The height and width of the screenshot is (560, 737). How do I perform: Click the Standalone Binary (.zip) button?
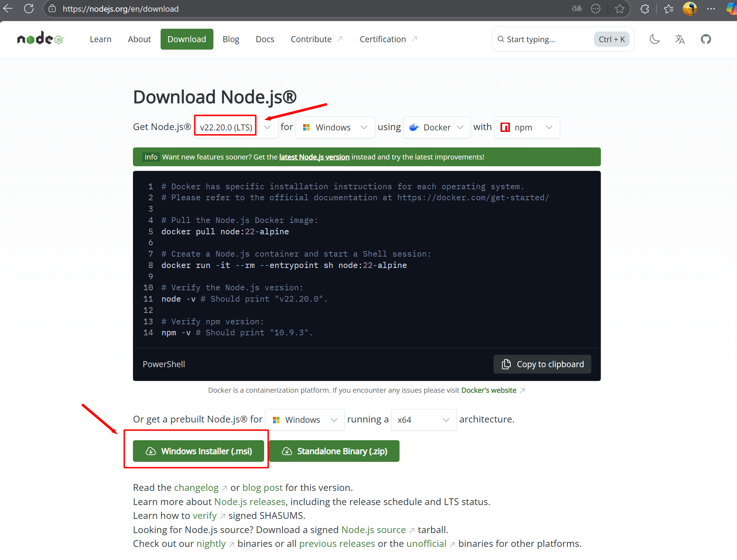coord(334,451)
